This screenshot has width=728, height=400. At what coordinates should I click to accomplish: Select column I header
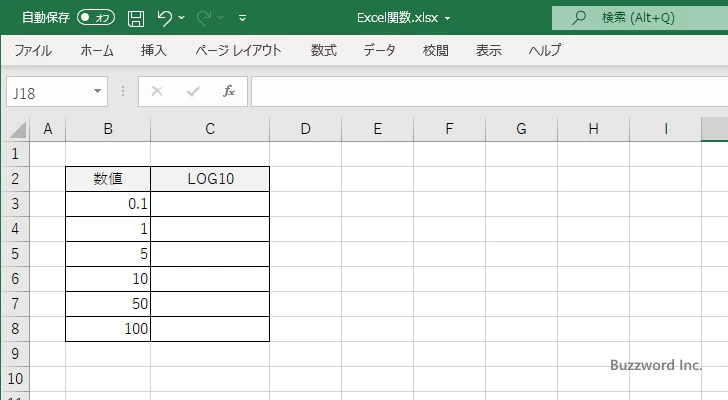click(665, 129)
